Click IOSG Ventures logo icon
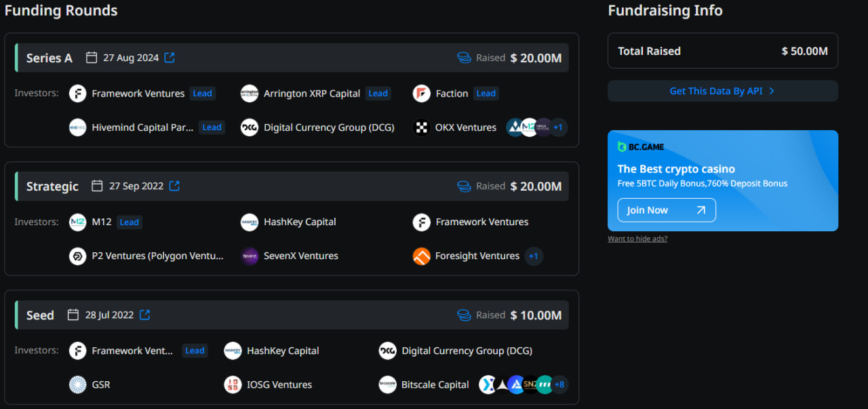 pyautogui.click(x=233, y=385)
